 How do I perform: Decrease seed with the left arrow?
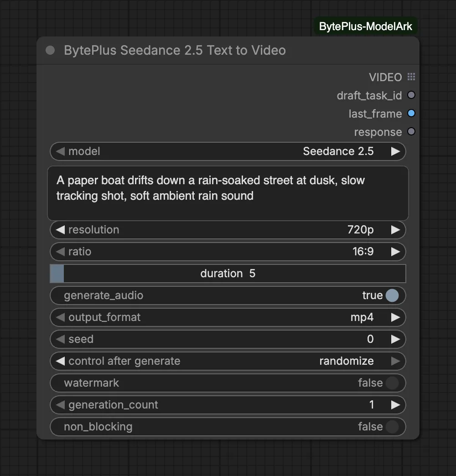[x=60, y=339]
